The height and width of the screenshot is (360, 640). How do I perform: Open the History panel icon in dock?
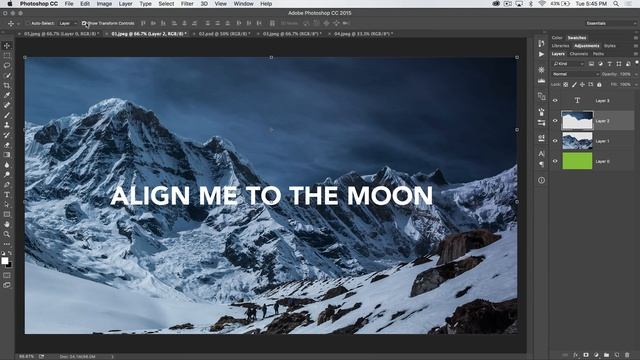(541, 43)
